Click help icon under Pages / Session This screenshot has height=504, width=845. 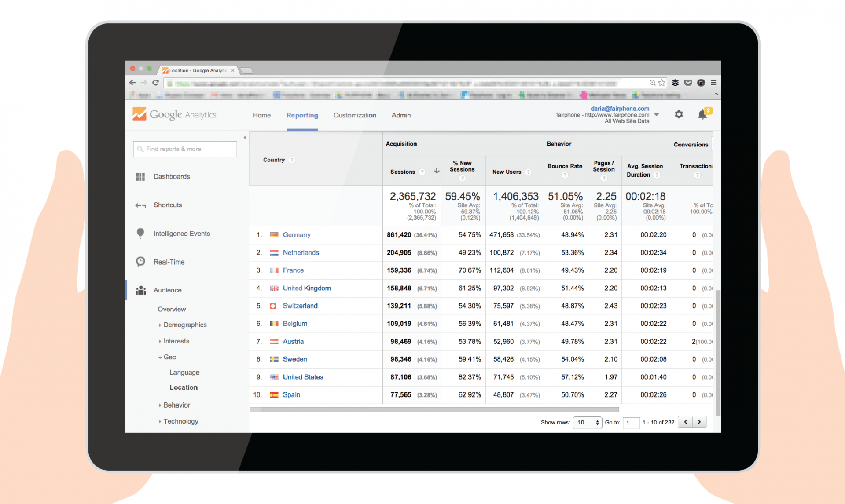[x=604, y=178]
